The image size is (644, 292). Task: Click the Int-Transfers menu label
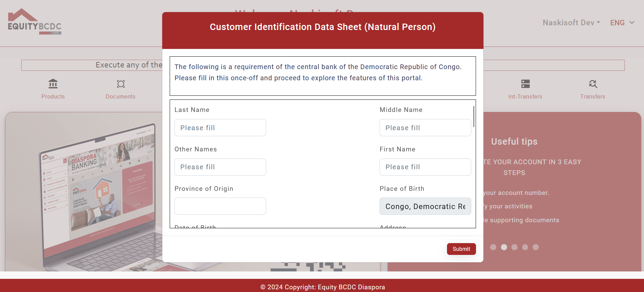click(x=525, y=96)
